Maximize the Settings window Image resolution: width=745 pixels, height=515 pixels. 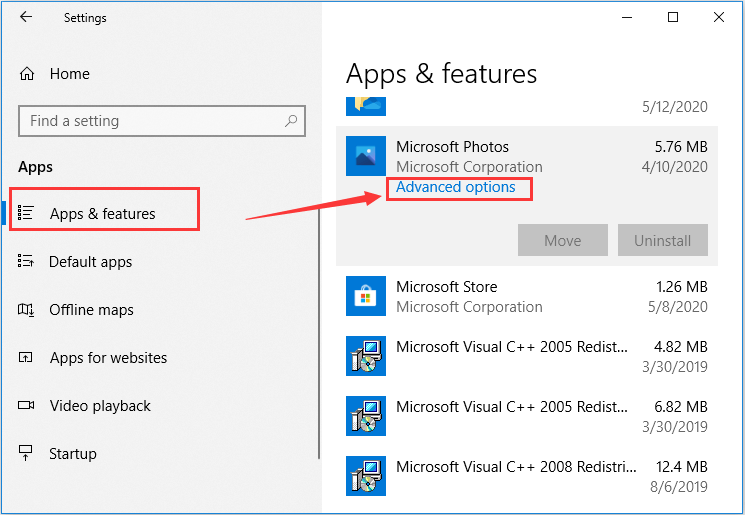coord(673,18)
